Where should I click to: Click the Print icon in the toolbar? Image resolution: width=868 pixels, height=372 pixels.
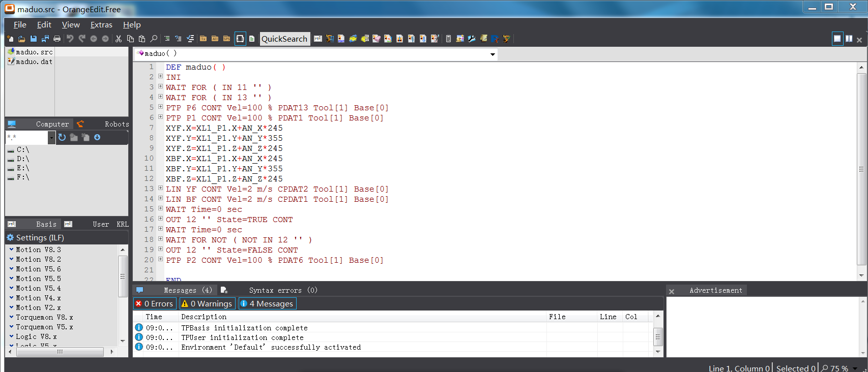[57, 39]
